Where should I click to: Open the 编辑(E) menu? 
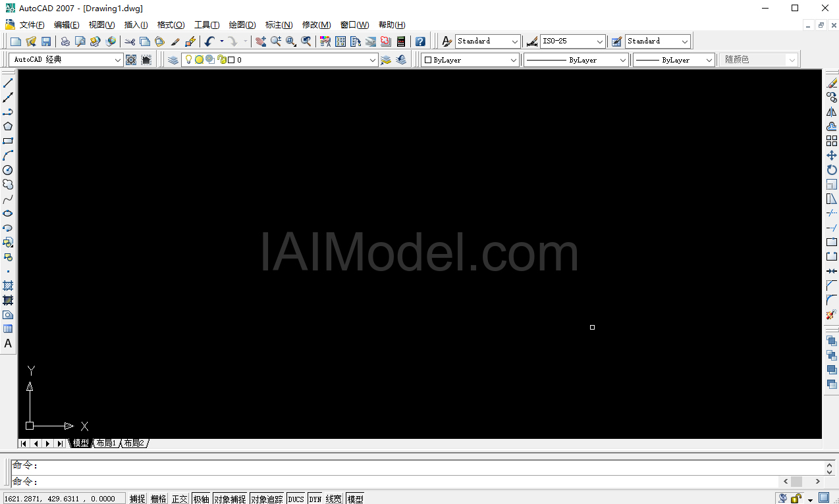tap(67, 25)
